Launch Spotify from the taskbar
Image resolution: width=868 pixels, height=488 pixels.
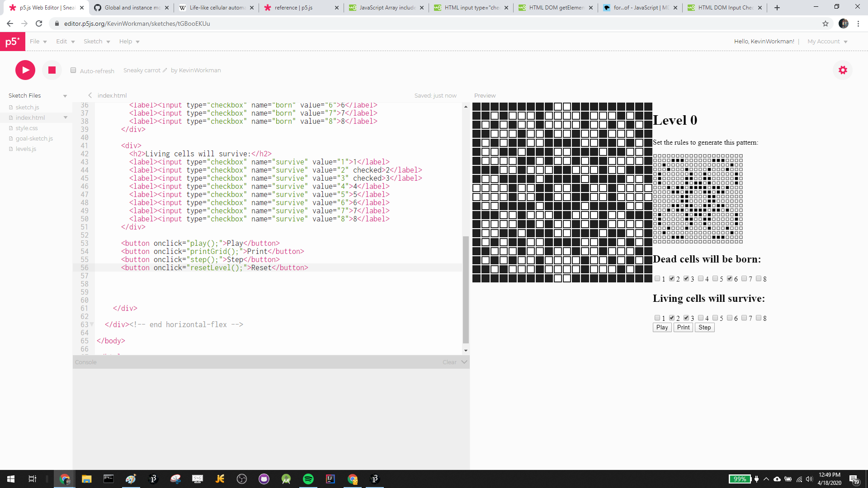click(308, 479)
